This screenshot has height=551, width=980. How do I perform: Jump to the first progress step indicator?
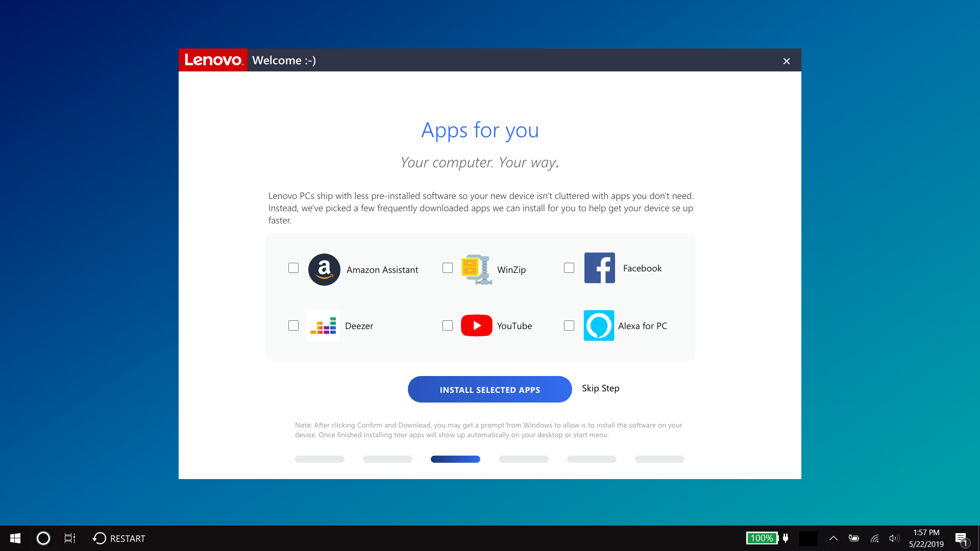click(x=320, y=459)
